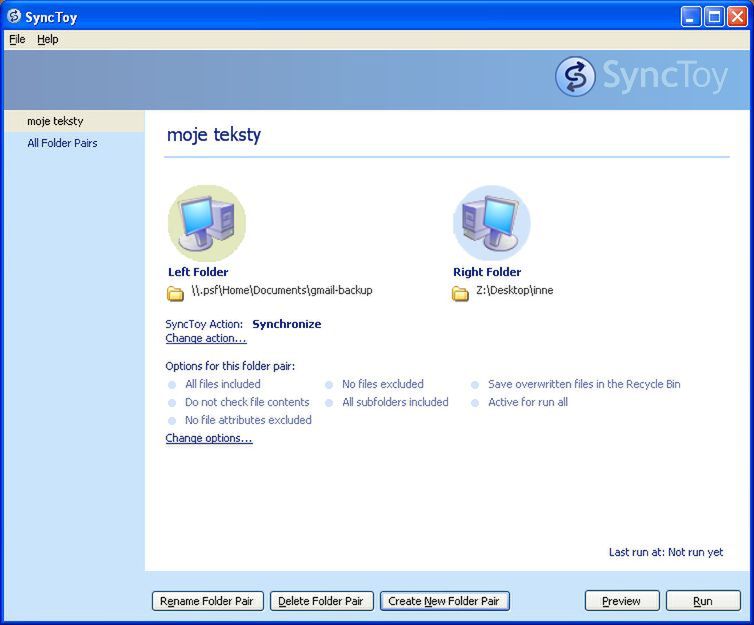Click the folder icon beside gmail-backup path
This screenshot has width=754, height=625.
pyautogui.click(x=175, y=293)
